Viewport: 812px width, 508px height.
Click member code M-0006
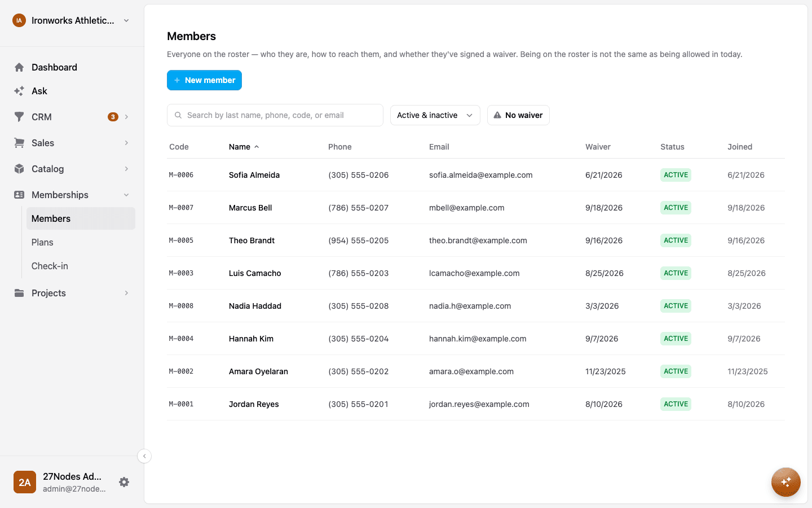click(x=181, y=175)
